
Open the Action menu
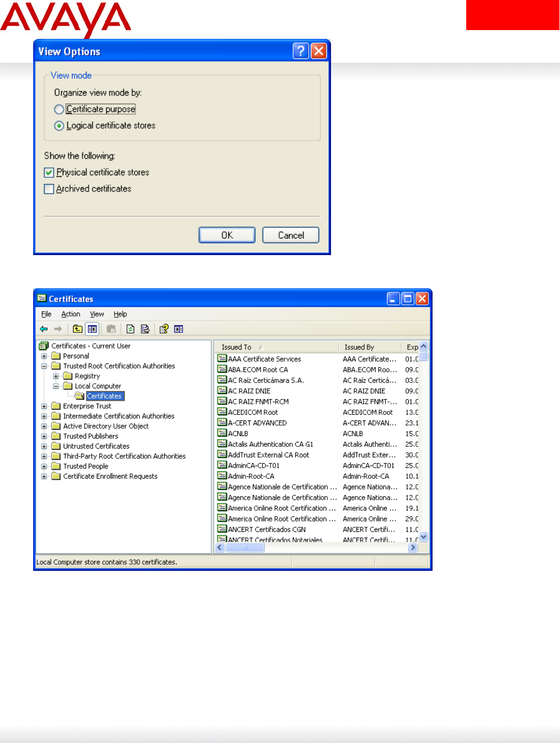tap(70, 314)
